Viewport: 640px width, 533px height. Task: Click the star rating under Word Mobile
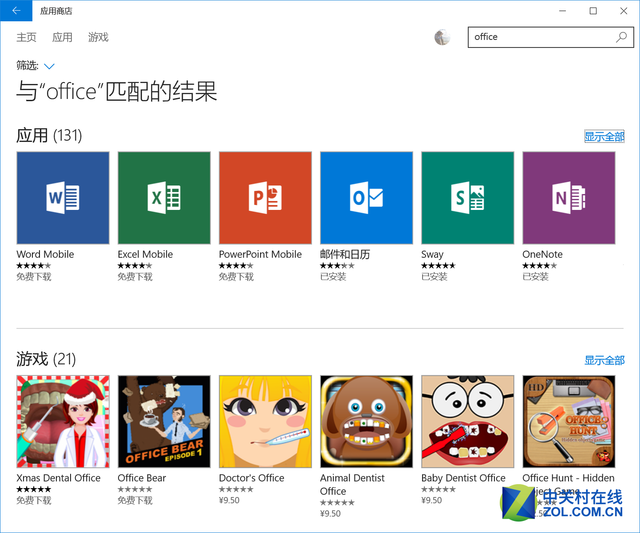coord(33,266)
